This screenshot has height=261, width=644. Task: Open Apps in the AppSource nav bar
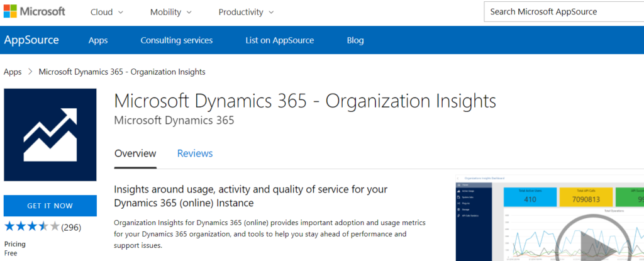point(98,40)
